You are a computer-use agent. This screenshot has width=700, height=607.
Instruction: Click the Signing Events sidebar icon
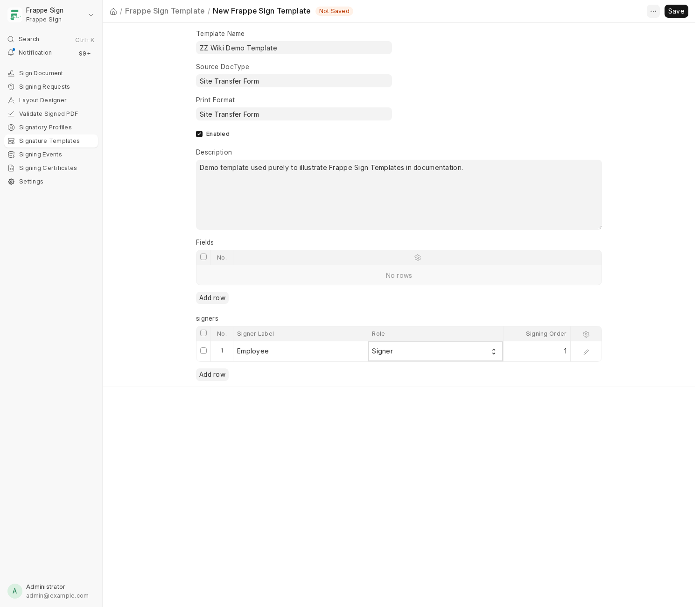pos(11,155)
